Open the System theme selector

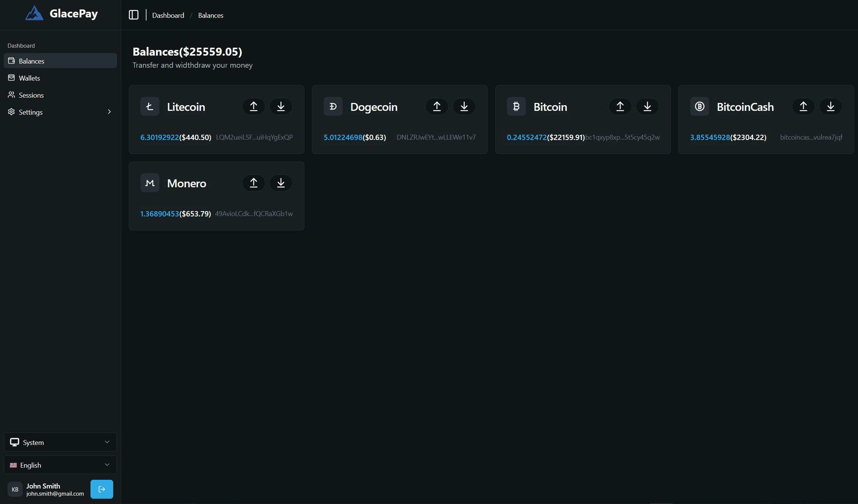(60, 442)
